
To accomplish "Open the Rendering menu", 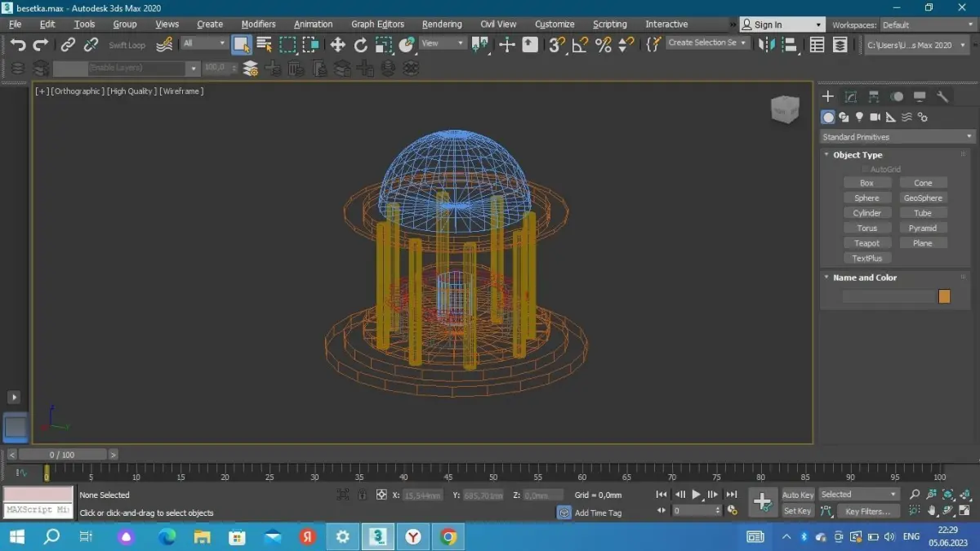I will pyautogui.click(x=442, y=24).
